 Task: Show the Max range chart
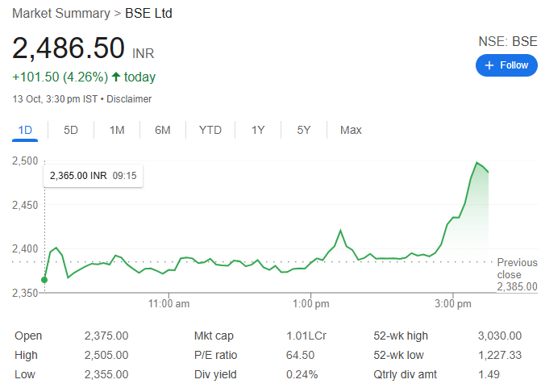tap(351, 130)
